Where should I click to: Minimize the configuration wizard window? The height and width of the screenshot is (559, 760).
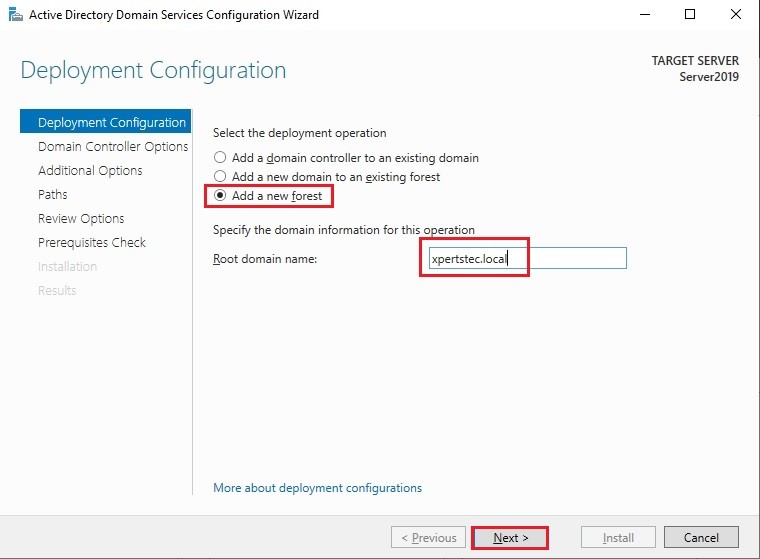point(645,15)
